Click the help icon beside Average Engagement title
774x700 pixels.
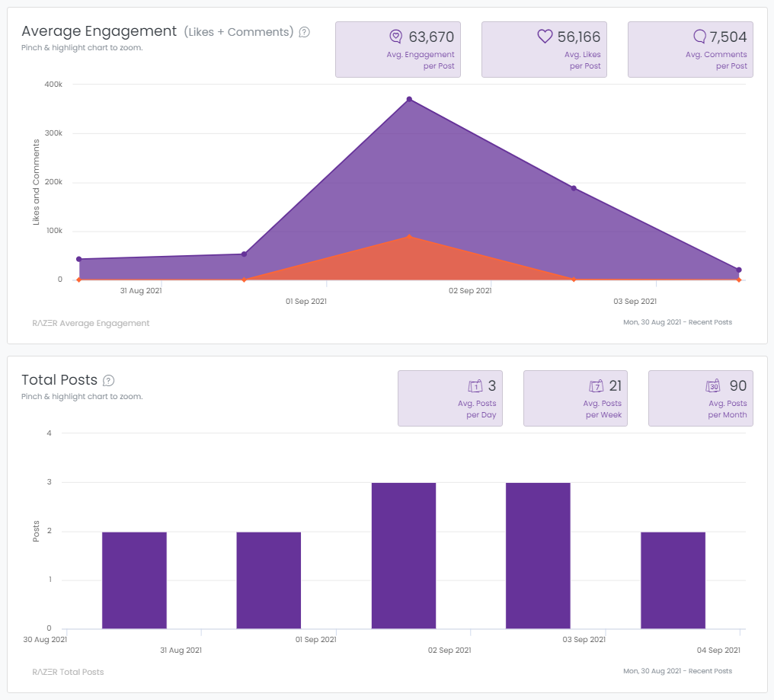(305, 32)
